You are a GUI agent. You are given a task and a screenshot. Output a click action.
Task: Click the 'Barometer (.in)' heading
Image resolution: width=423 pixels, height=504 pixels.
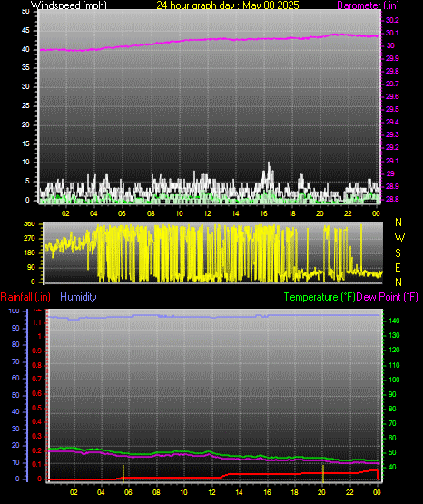pyautogui.click(x=368, y=5)
